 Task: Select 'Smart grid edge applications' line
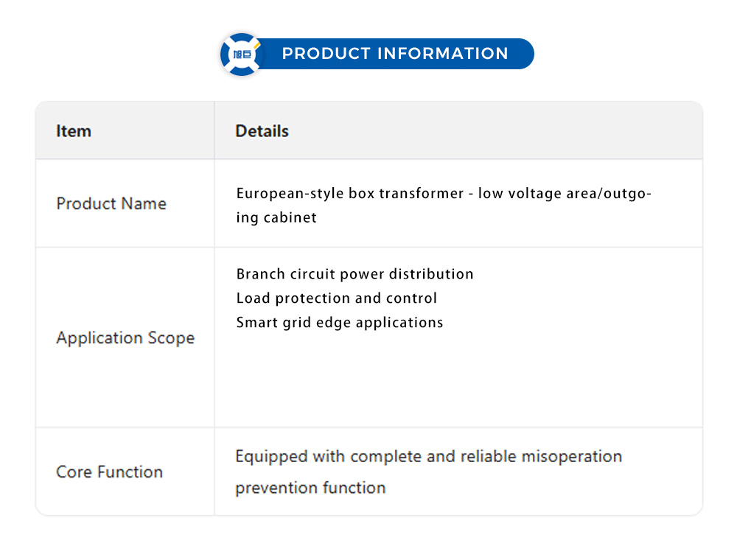point(340,323)
